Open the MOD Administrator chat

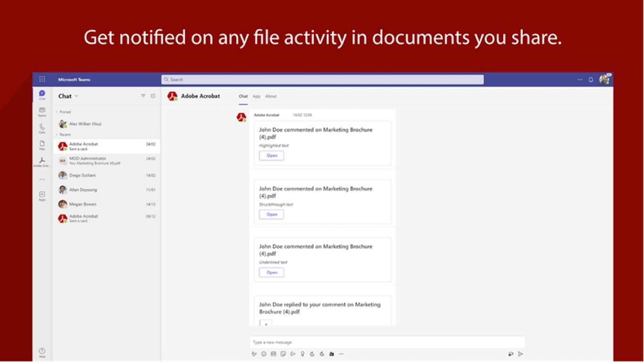(107, 161)
